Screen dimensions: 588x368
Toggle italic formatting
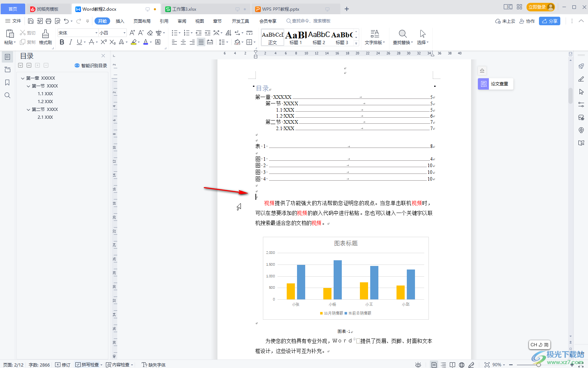click(70, 42)
